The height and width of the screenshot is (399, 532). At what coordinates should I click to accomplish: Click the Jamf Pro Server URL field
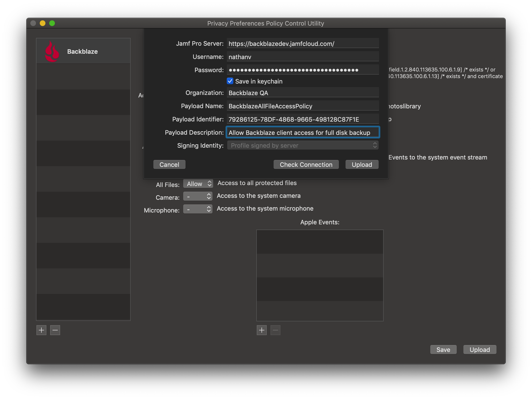click(303, 44)
